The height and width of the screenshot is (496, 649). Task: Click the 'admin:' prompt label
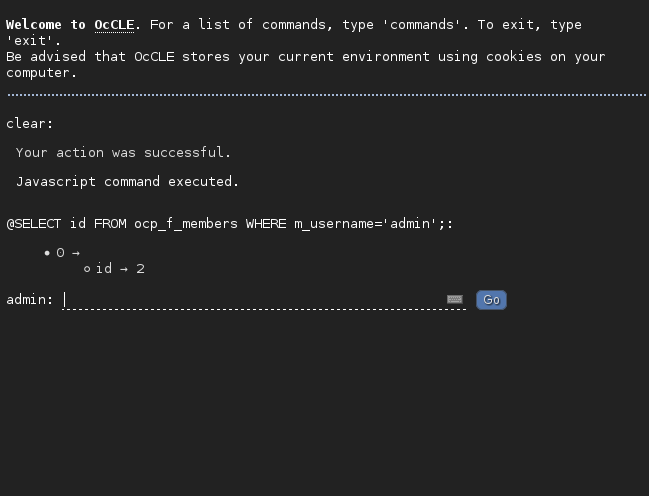pos(30,299)
